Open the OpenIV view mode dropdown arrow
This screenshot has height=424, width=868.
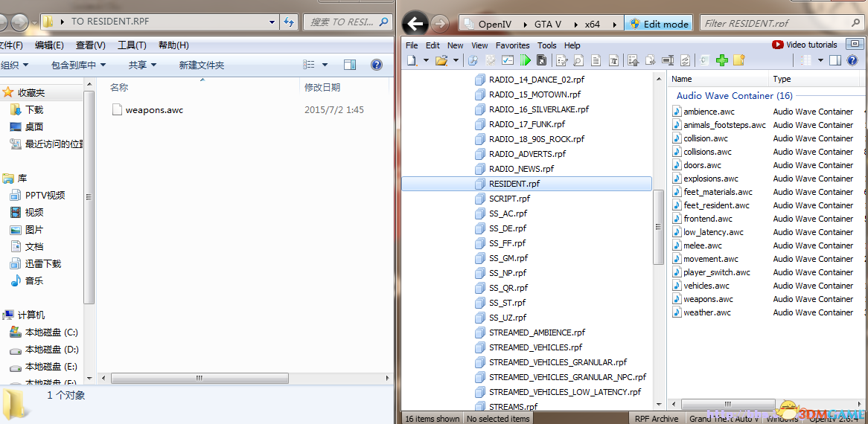click(x=820, y=60)
